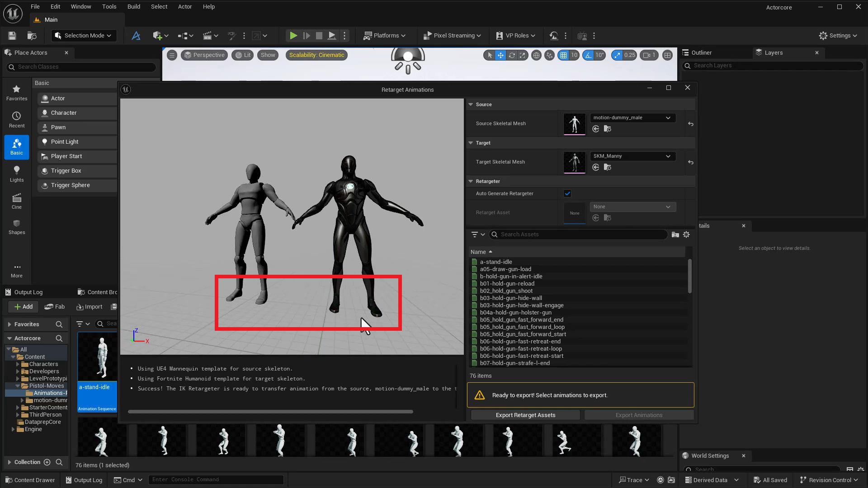This screenshot has height=488, width=868.
Task: Click the Stop square button in toolbar
Action: (x=319, y=36)
